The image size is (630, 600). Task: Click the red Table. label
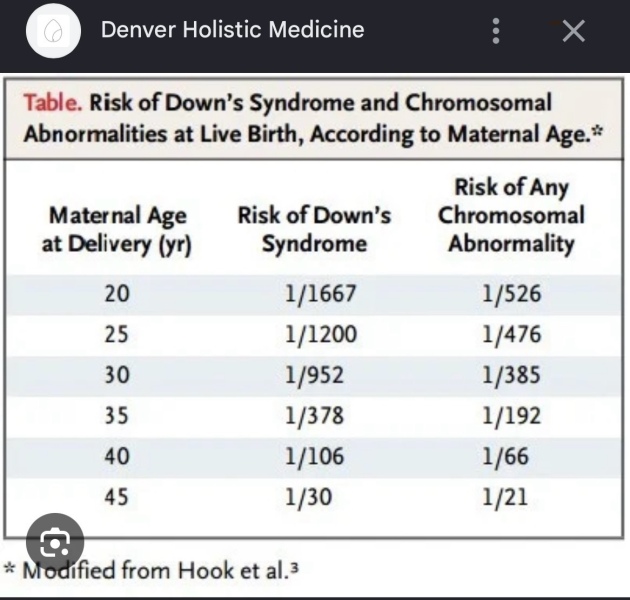coord(53,102)
